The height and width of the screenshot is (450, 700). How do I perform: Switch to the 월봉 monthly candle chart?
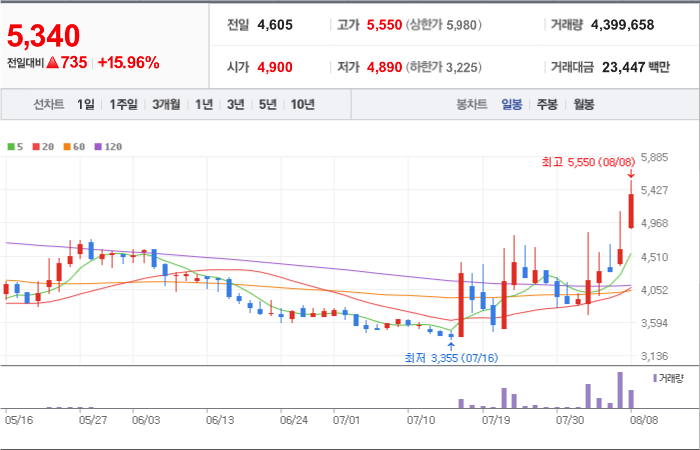pyautogui.click(x=583, y=105)
